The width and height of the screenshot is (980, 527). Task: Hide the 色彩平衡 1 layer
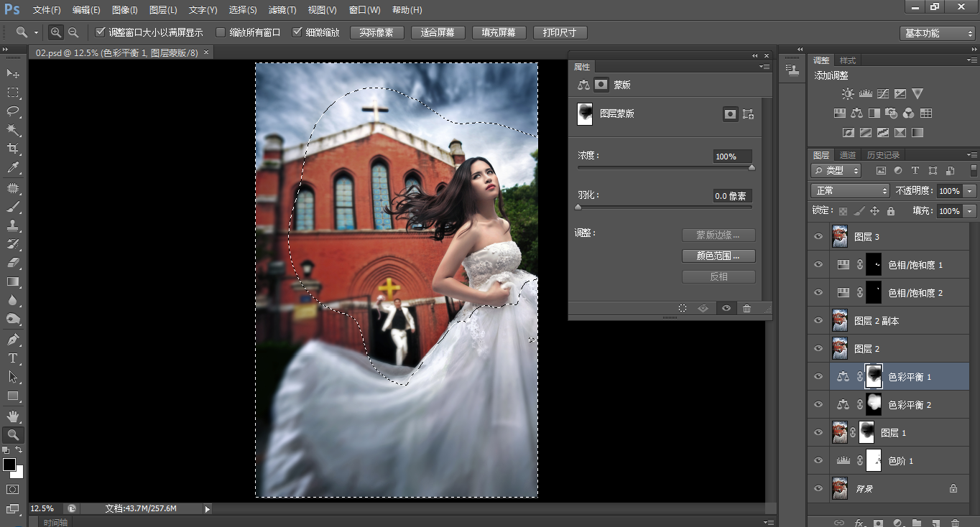coord(818,376)
